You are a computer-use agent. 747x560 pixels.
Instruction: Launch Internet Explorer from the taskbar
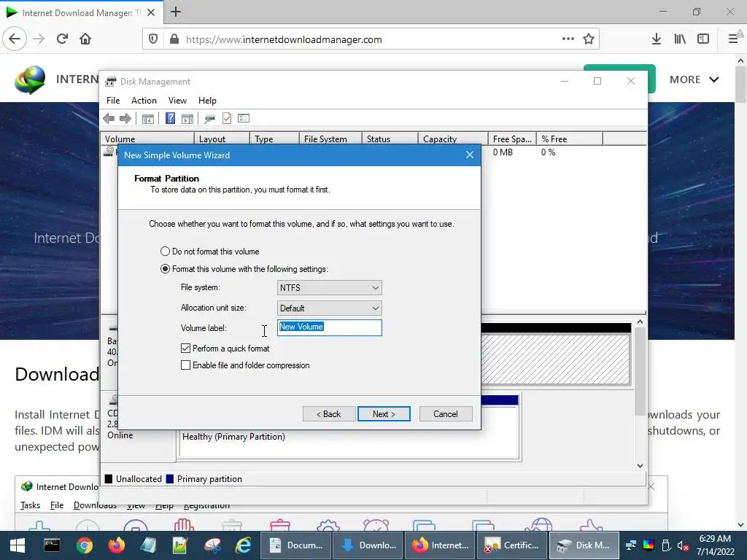[x=244, y=545]
